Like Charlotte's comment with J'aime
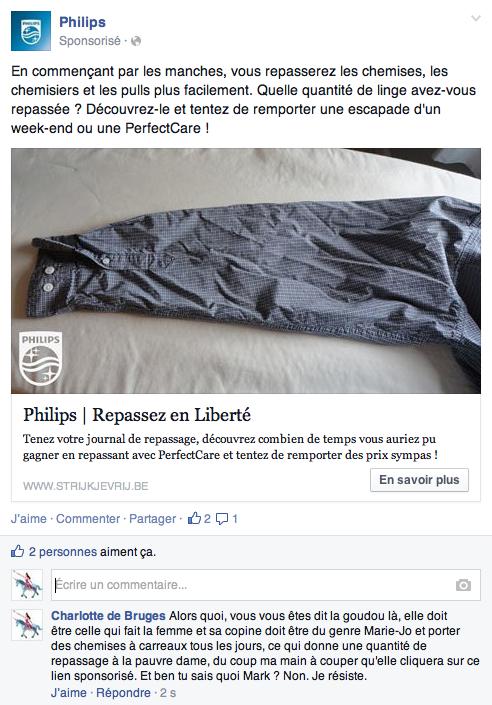This screenshot has height=705, width=492. point(68,693)
